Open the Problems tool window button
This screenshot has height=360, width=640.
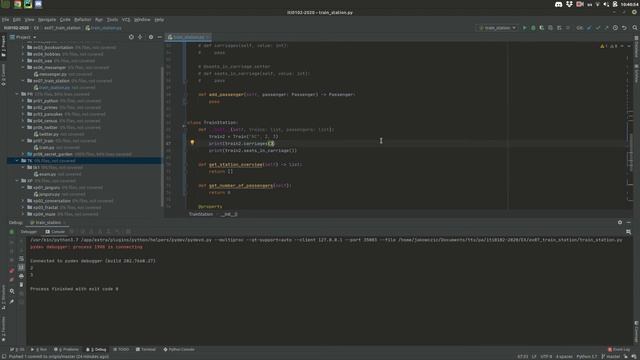pyautogui.click(x=66, y=350)
